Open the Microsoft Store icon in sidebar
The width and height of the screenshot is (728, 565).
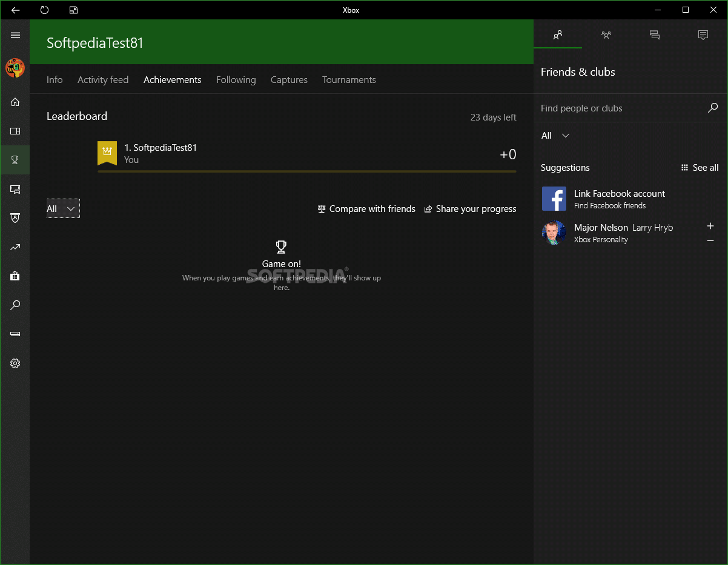pyautogui.click(x=15, y=276)
